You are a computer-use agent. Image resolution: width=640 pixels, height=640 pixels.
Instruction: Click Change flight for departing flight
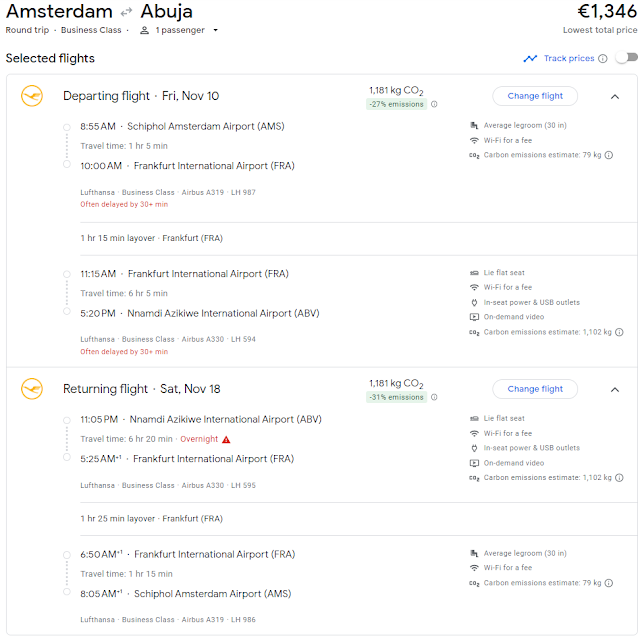(x=535, y=96)
